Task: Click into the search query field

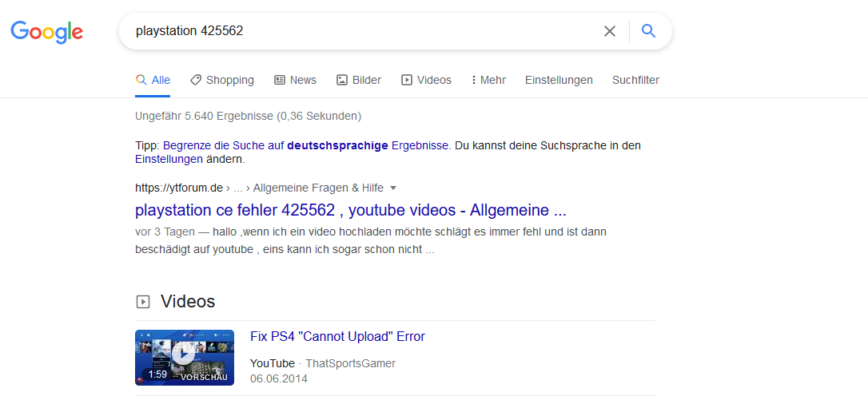Action: (x=360, y=31)
